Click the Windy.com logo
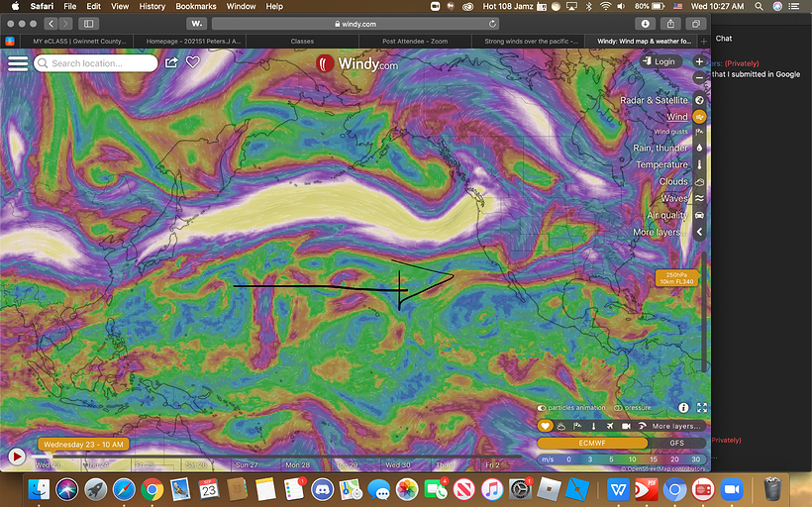The width and height of the screenshot is (812, 507). pyautogui.click(x=356, y=64)
